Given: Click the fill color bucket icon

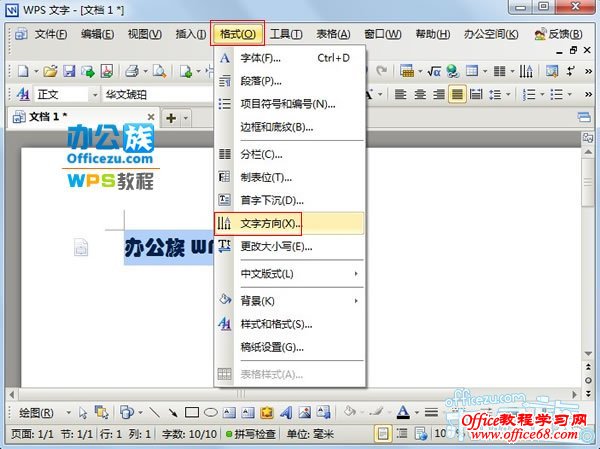Looking at the screenshot, I should 349,412.
